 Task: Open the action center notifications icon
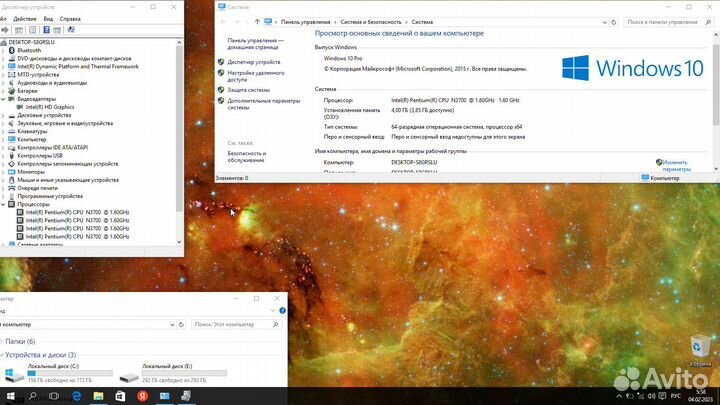tap(662, 396)
